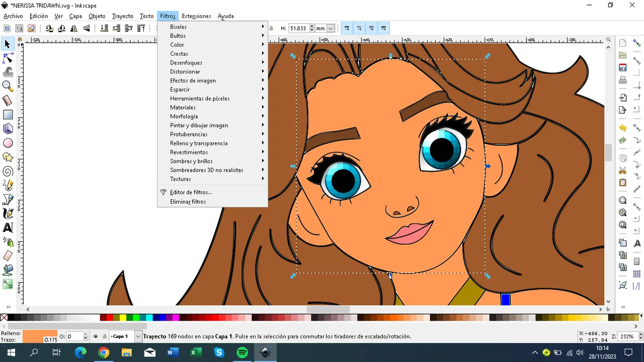The width and height of the screenshot is (644, 362).
Task: Toggle the layer lock icon
Action: 104,336
